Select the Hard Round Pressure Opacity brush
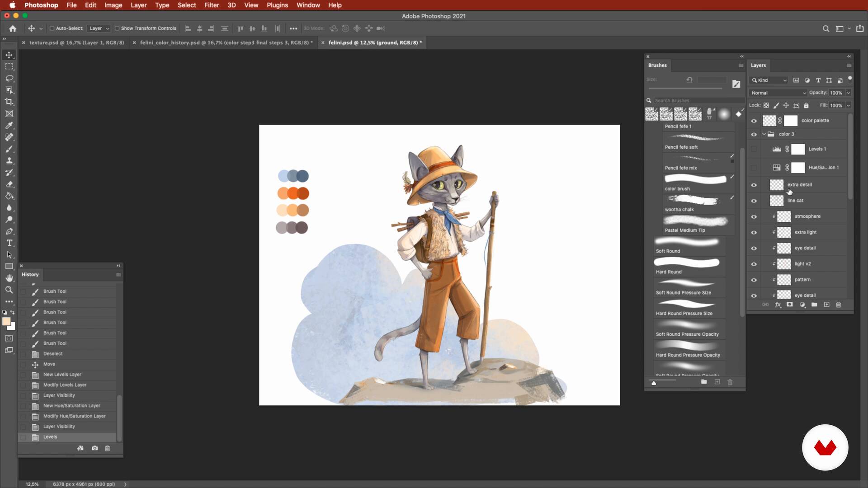The width and height of the screenshot is (868, 488). click(x=689, y=350)
